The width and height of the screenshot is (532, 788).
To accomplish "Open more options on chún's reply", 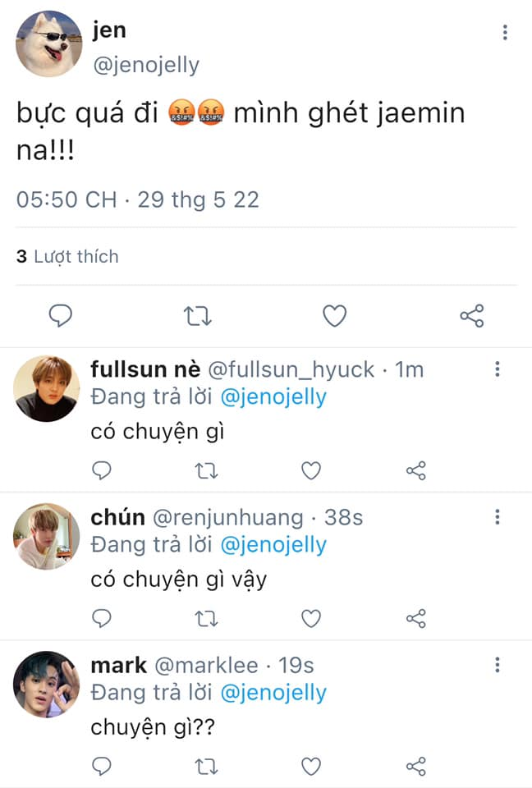I will [498, 517].
